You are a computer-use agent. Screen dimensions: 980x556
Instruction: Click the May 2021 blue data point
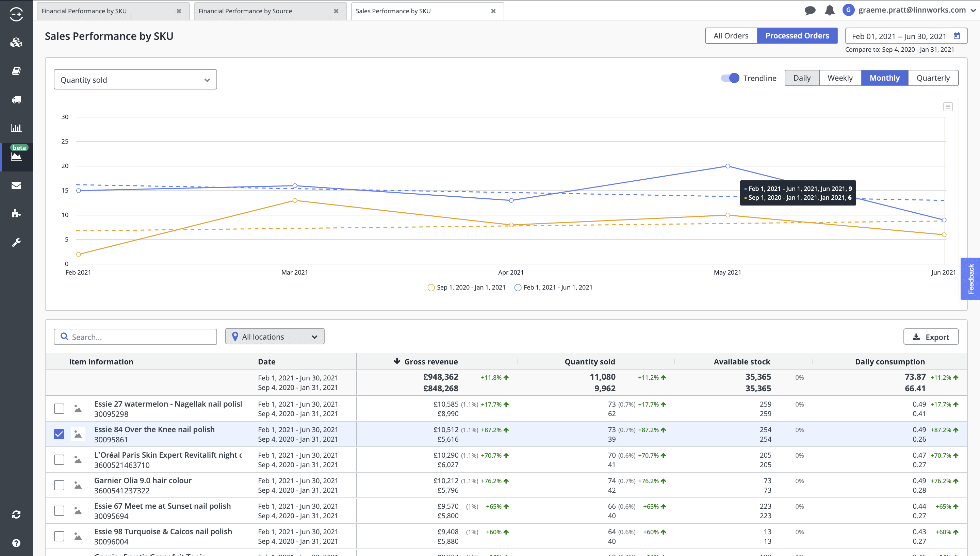(x=727, y=166)
